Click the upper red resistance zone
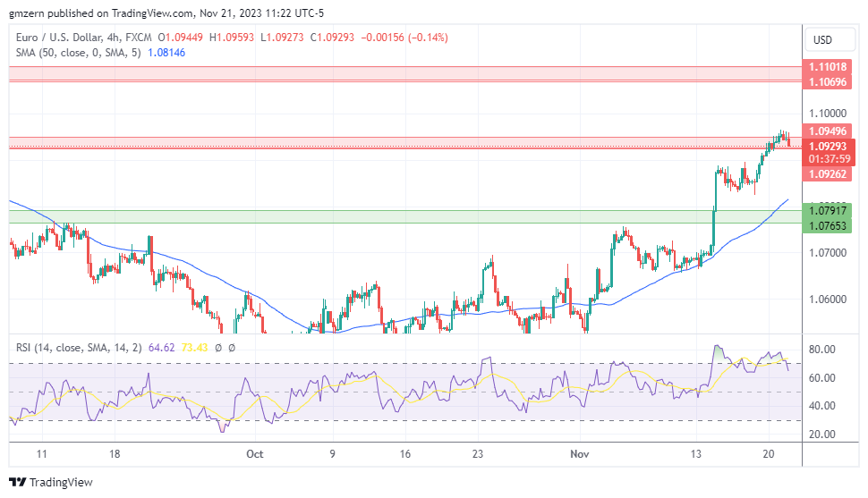This screenshot has height=498, width=868. click(x=405, y=73)
